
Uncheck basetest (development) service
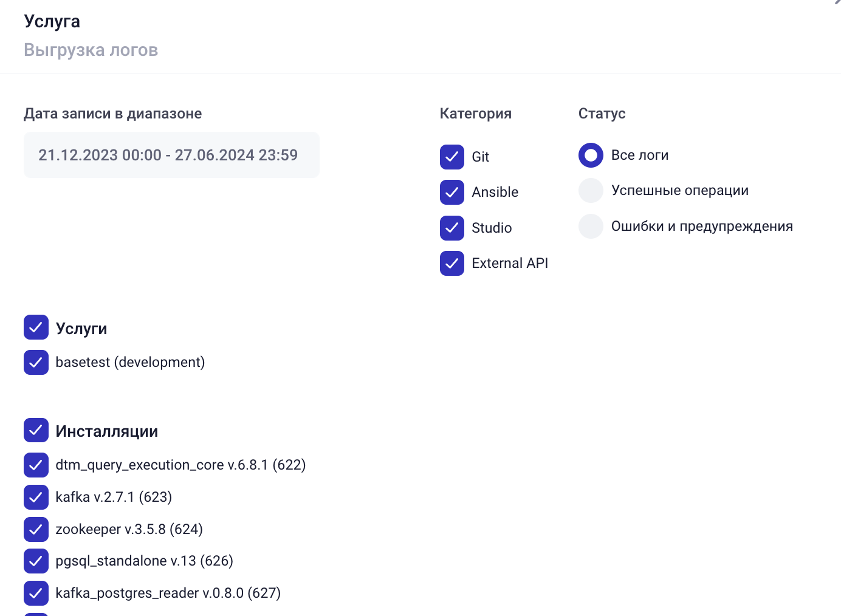pos(36,363)
